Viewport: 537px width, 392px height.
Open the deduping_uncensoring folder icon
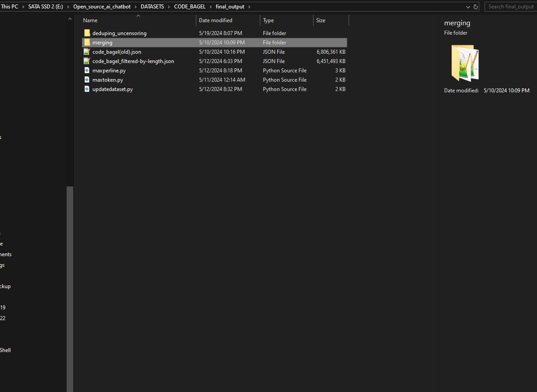tap(87, 33)
